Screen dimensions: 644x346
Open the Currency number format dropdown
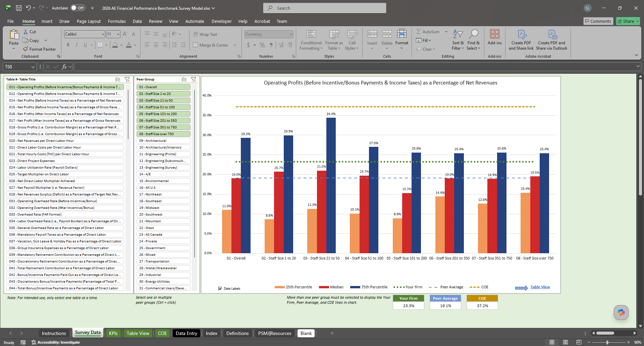coord(291,34)
